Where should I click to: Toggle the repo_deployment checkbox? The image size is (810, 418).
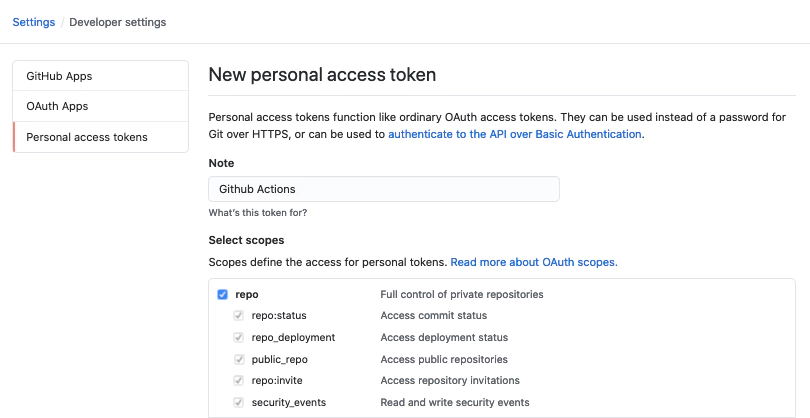tap(239, 337)
